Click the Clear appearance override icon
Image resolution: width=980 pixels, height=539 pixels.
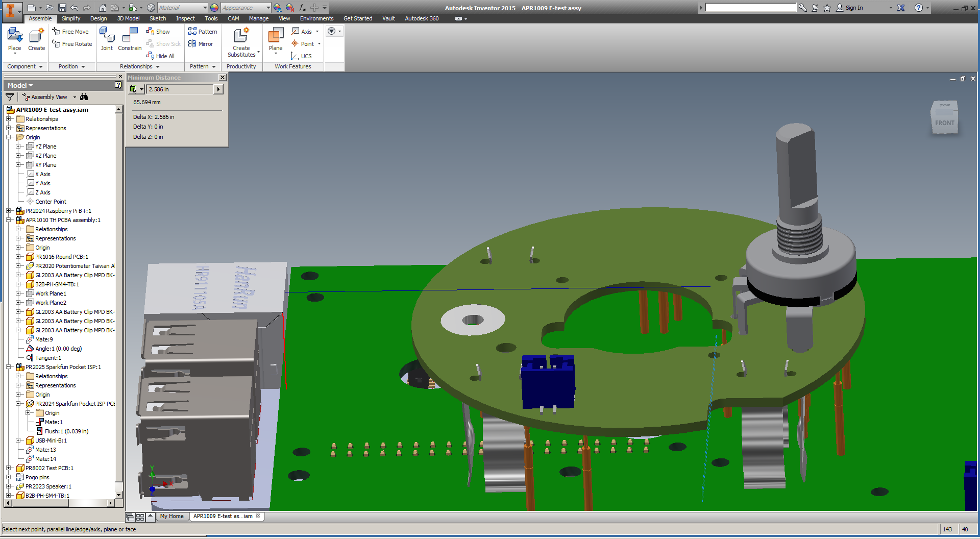289,8
